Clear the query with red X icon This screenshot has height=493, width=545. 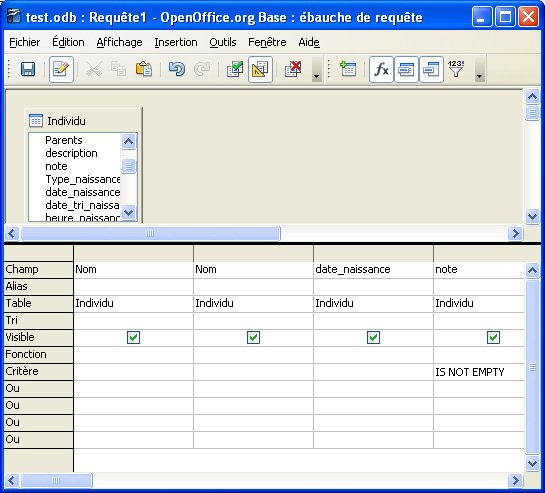pos(293,69)
